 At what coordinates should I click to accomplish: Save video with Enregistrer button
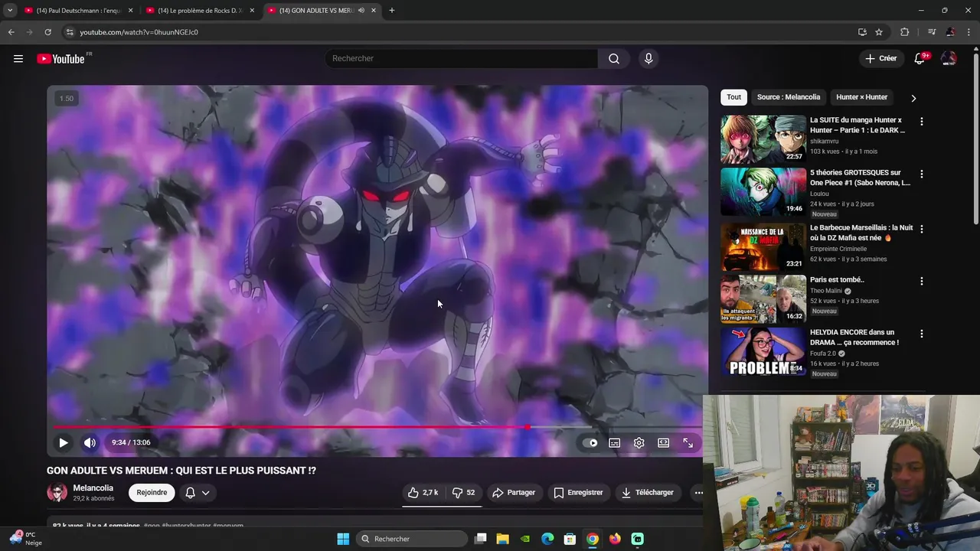(x=579, y=493)
